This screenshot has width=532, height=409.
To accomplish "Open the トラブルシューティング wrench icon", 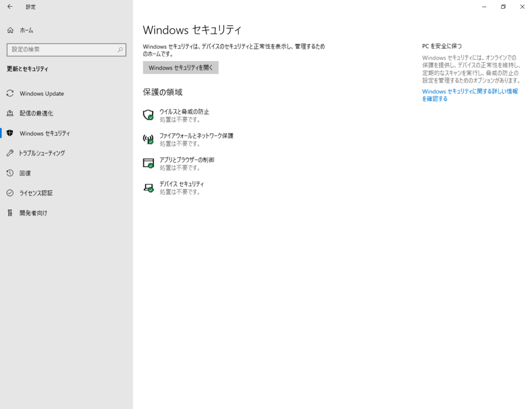I will click(x=10, y=153).
